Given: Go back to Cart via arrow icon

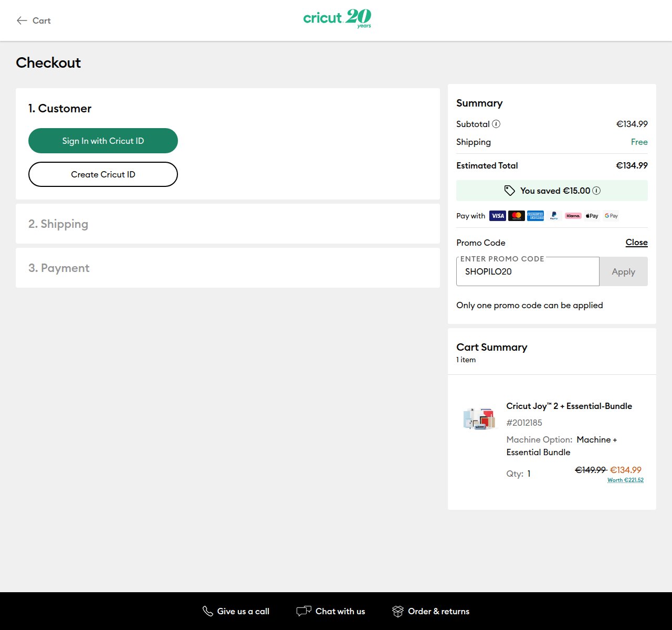Looking at the screenshot, I should [22, 20].
